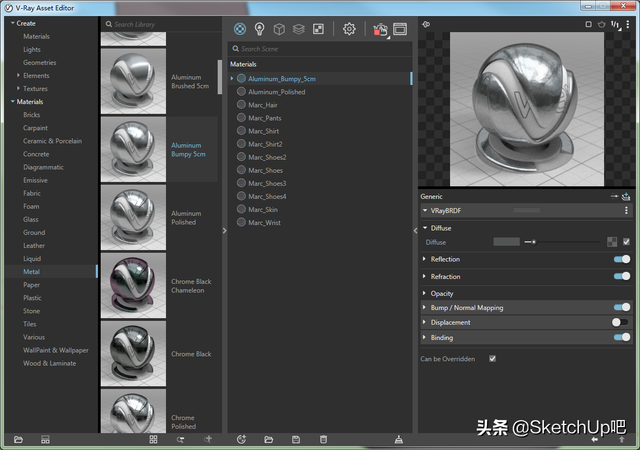This screenshot has height=450, width=640.
Task: Collapse the Diffuse section
Action: pyautogui.click(x=441, y=228)
